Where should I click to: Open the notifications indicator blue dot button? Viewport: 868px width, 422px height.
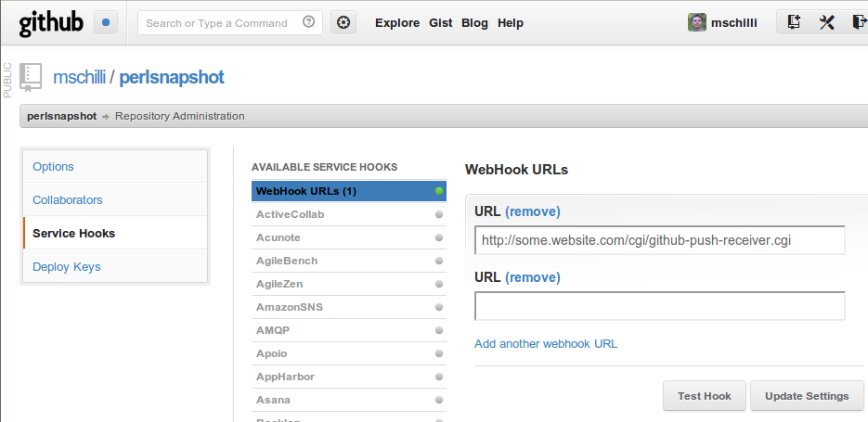pyautogui.click(x=106, y=22)
